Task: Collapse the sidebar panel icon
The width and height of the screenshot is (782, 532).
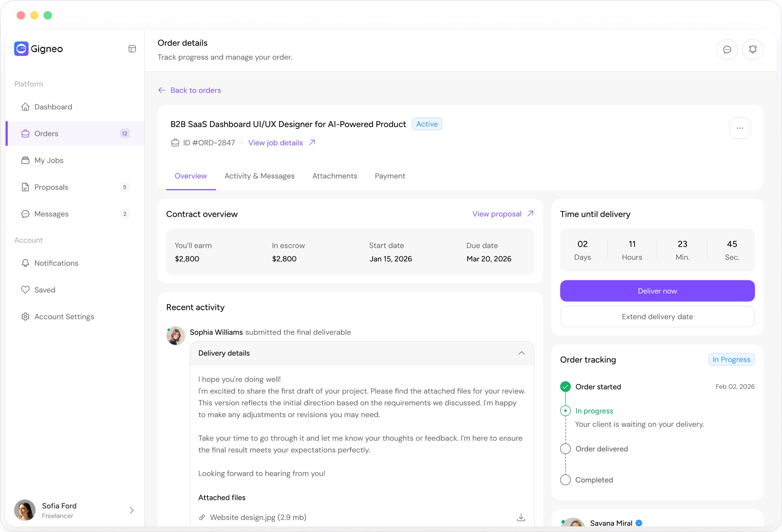Action: pos(132,49)
